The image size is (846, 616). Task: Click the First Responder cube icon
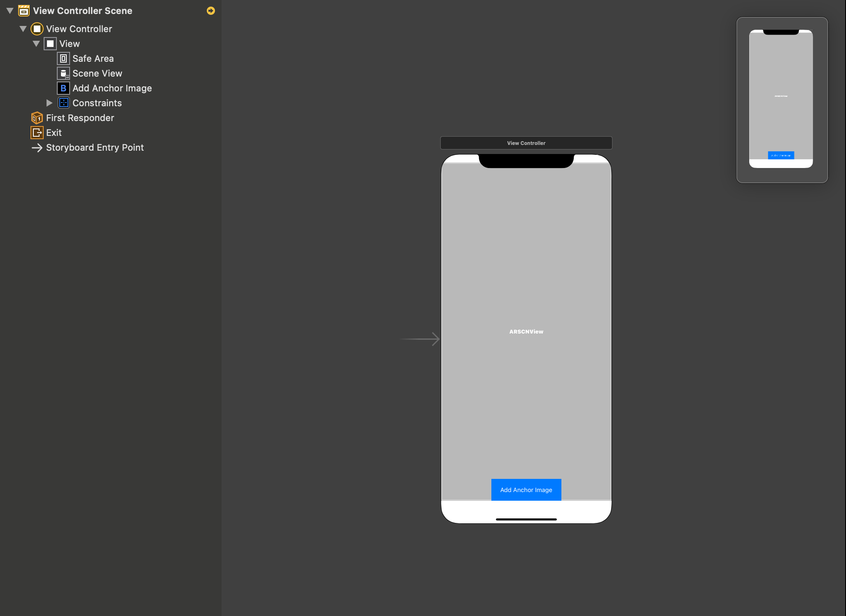(37, 118)
